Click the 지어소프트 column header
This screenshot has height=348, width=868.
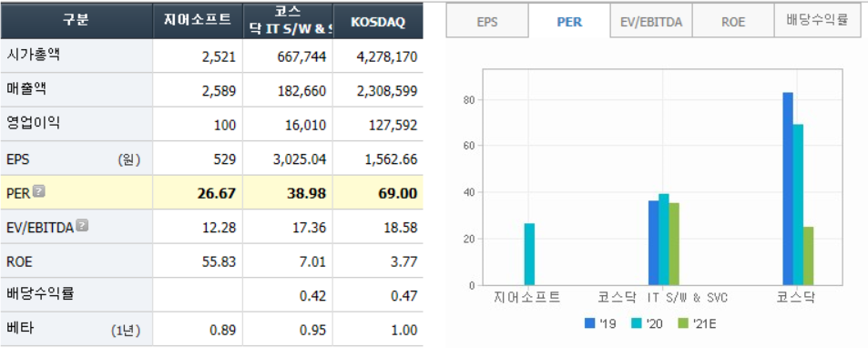coord(198,20)
